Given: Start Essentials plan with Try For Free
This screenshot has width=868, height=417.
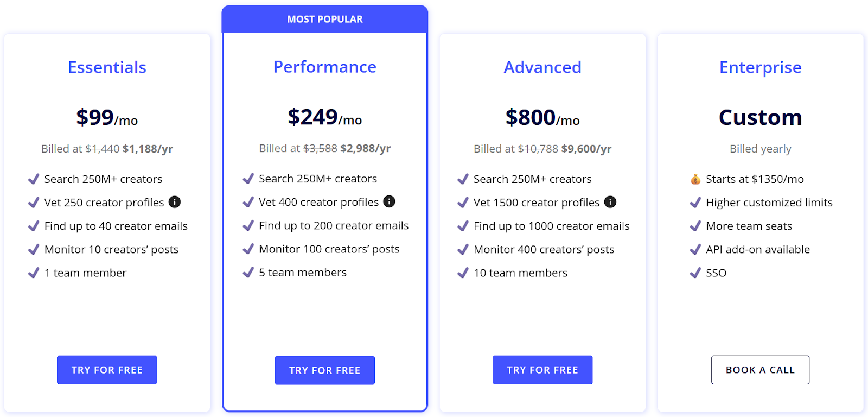Looking at the screenshot, I should (107, 370).
